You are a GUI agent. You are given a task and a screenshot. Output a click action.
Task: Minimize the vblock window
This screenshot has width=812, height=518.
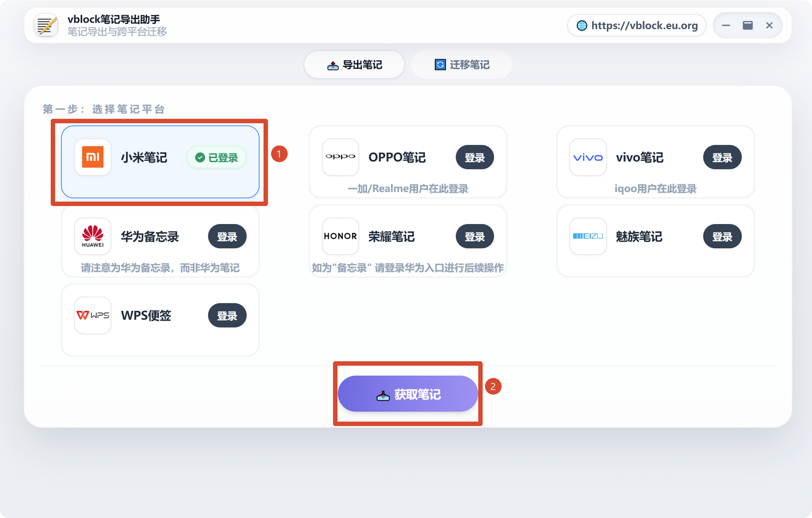pyautogui.click(x=726, y=25)
